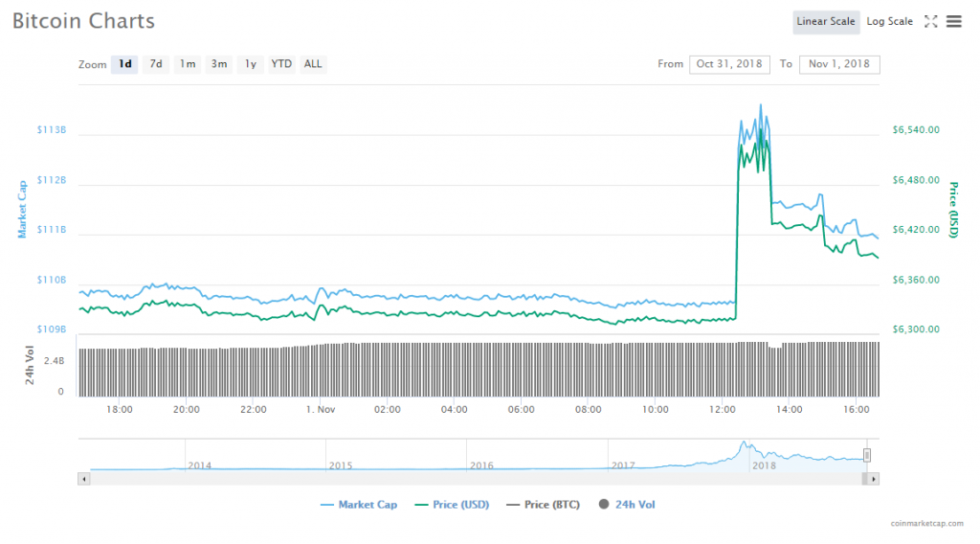Select the 7d zoom range

[156, 64]
